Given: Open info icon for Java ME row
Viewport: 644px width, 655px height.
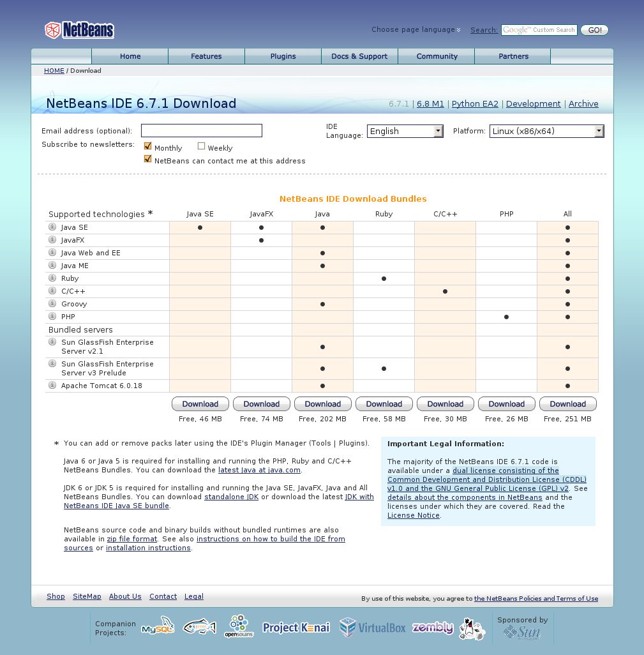Looking at the screenshot, I should [52, 266].
